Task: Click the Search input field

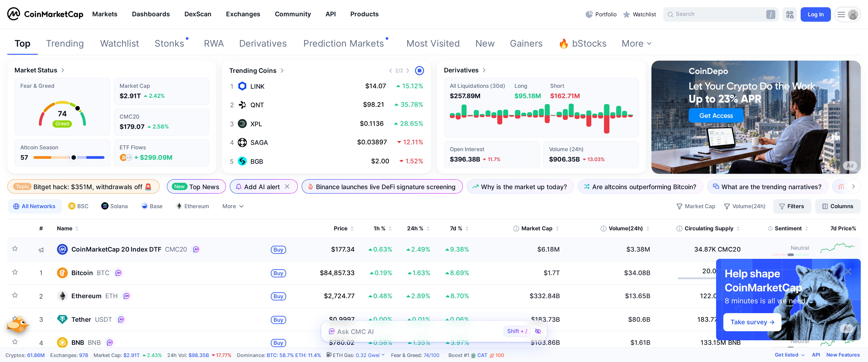Action: click(x=720, y=14)
